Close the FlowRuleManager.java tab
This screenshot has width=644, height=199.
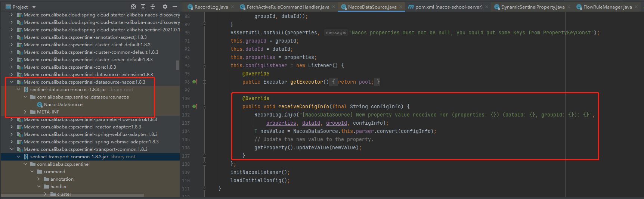636,7
